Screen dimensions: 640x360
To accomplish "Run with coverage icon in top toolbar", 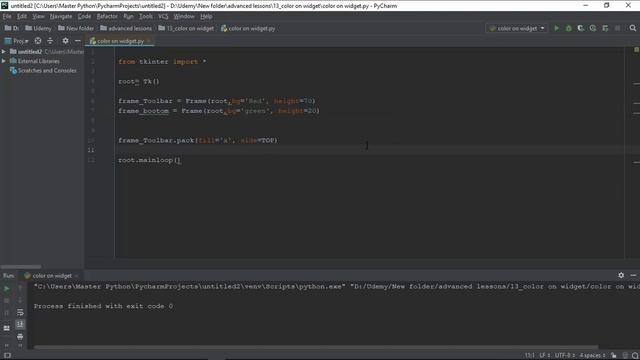I will 580,28.
